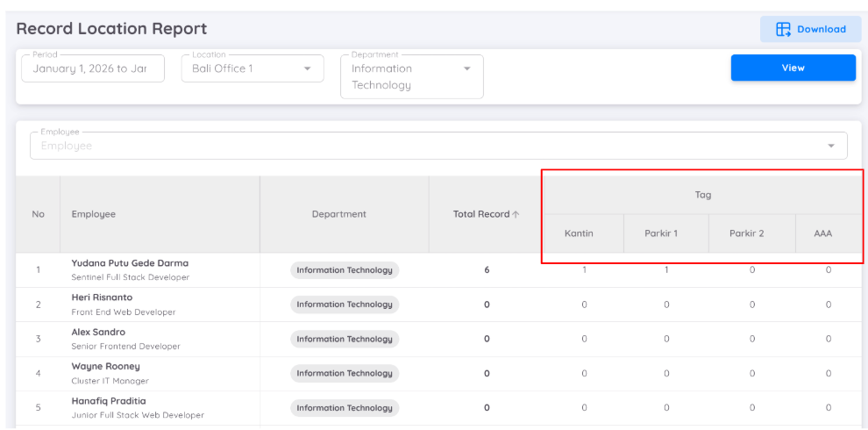Click row number 3 cell
Image resolution: width=868 pixels, height=430 pixels.
coord(39,339)
